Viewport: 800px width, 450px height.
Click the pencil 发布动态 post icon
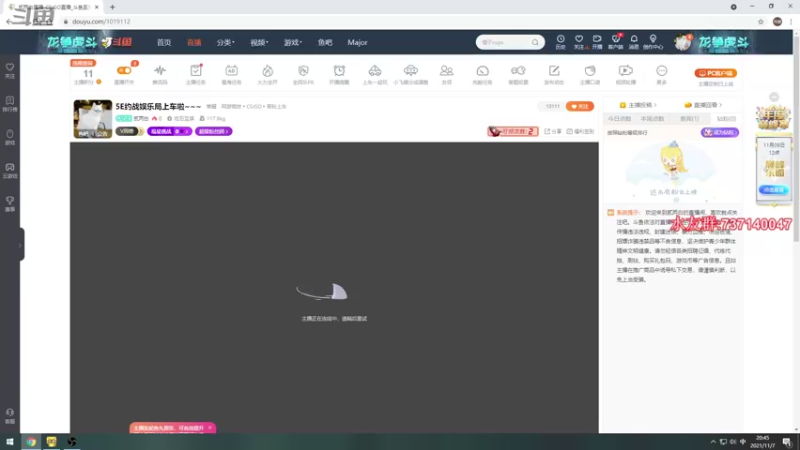(554, 71)
